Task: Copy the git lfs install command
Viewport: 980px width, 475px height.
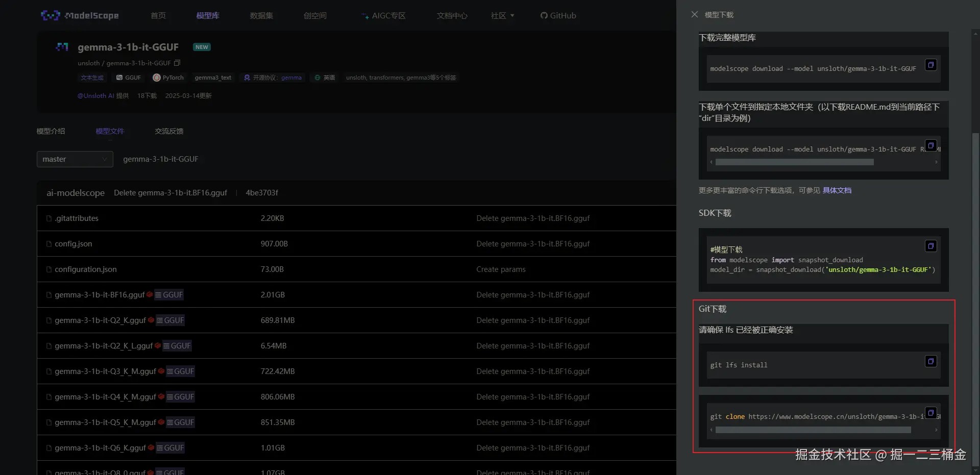Action: 931,361
